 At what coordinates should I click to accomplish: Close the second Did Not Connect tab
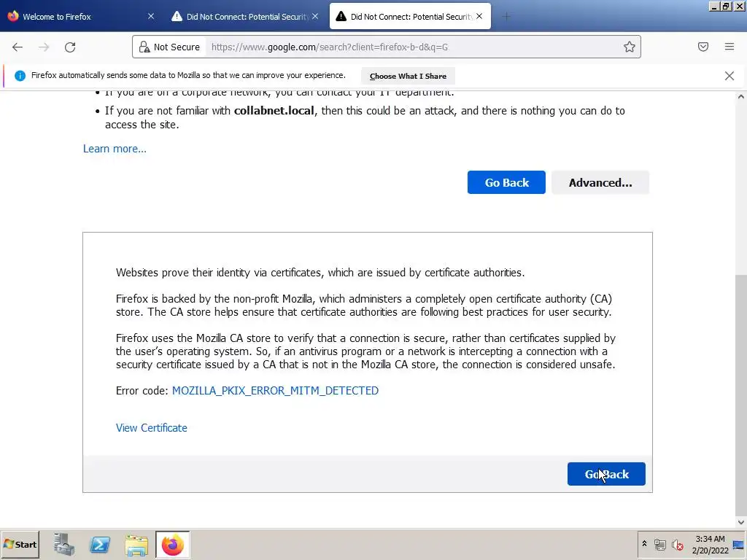click(315, 16)
